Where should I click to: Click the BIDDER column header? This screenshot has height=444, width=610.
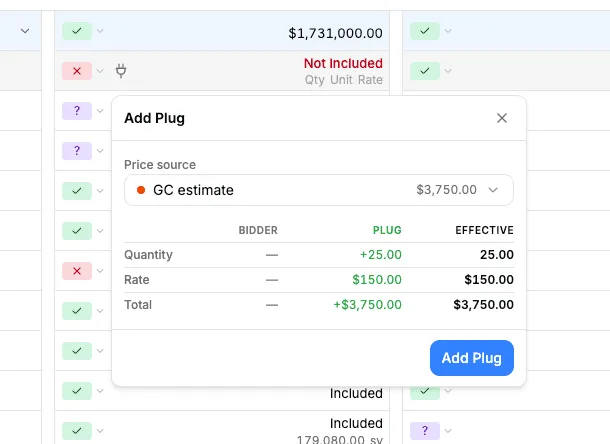tap(258, 230)
